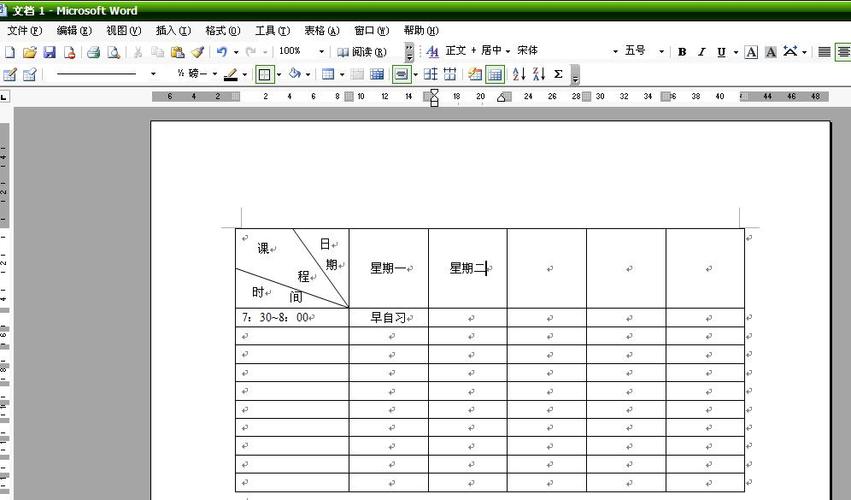851x500 pixels.
Task: Open the 文件(F) menu
Action: pyautogui.click(x=24, y=30)
